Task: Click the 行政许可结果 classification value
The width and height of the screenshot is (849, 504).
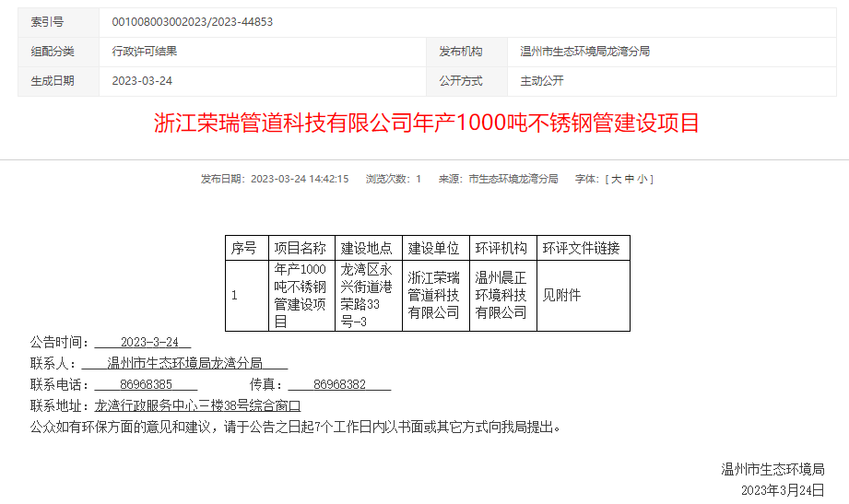Action: coord(145,52)
